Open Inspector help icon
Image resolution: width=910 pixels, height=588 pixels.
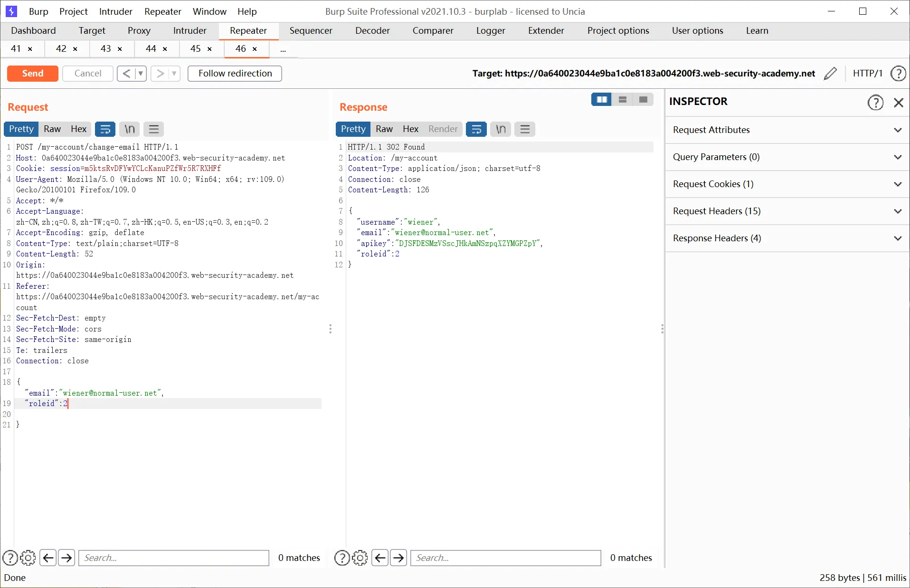(875, 102)
